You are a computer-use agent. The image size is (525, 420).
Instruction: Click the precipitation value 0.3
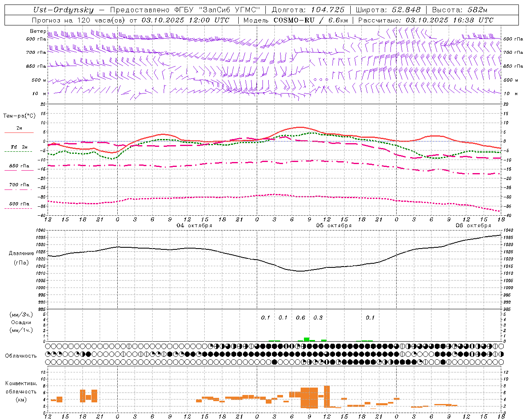point(318,317)
